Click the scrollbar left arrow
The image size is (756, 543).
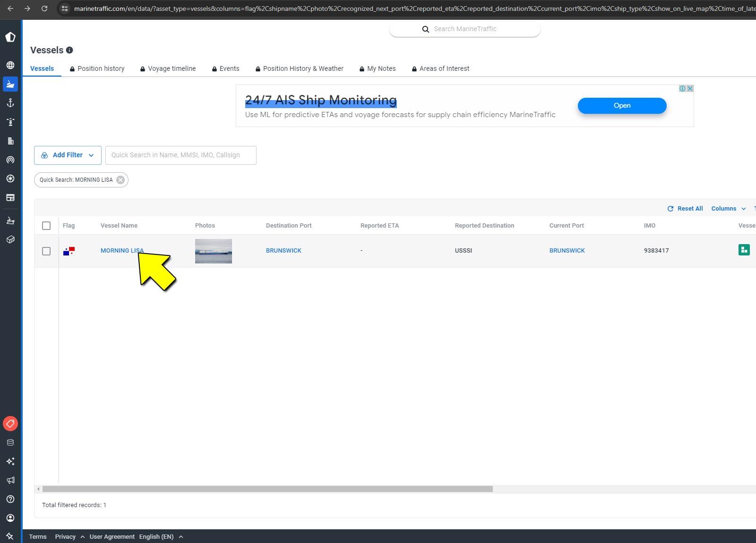[x=38, y=489]
